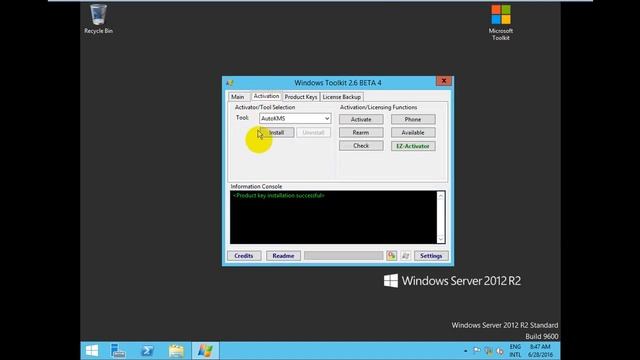
Task: Select the Windows Toolkit taskbar item
Action: pyautogui.click(x=205, y=351)
